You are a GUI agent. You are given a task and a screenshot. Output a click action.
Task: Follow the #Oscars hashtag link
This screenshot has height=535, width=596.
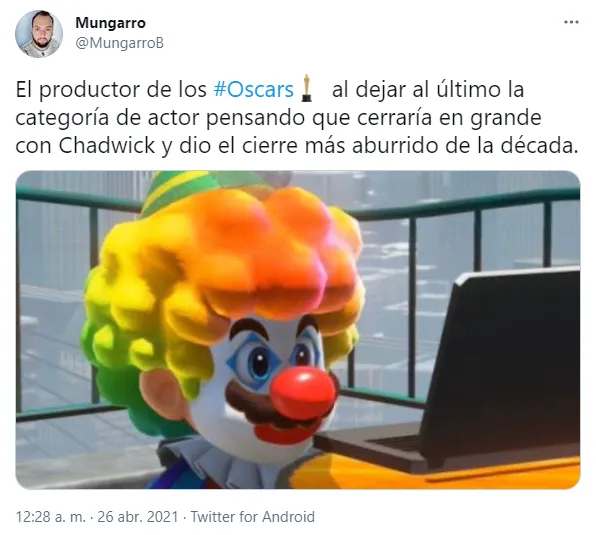254,90
